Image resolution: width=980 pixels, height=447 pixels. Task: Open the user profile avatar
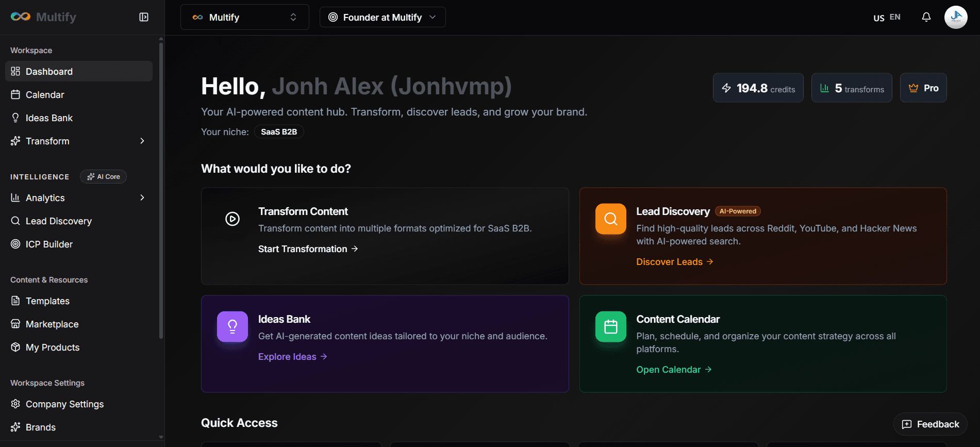point(956,17)
